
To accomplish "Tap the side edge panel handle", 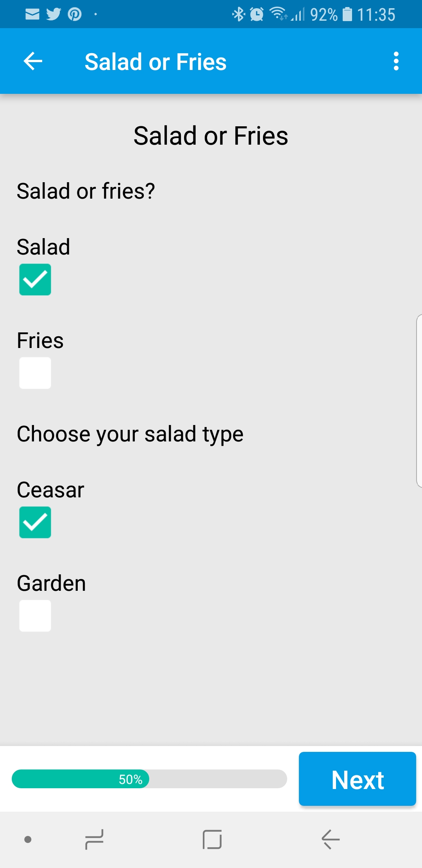I will pyautogui.click(x=419, y=401).
